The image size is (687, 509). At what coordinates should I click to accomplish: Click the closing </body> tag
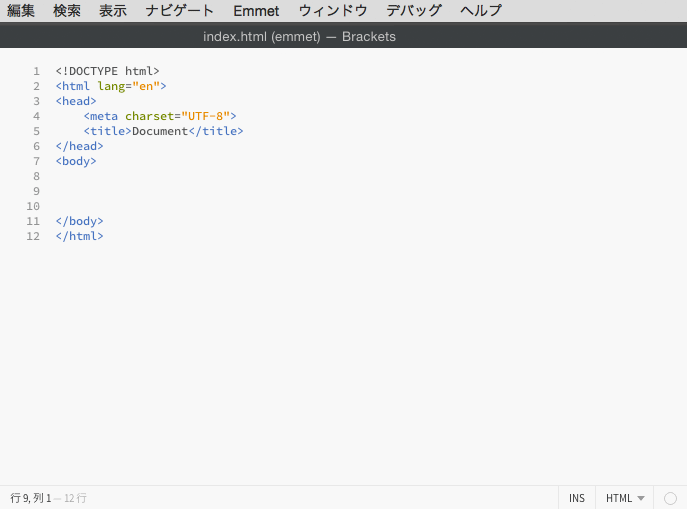[79, 221]
